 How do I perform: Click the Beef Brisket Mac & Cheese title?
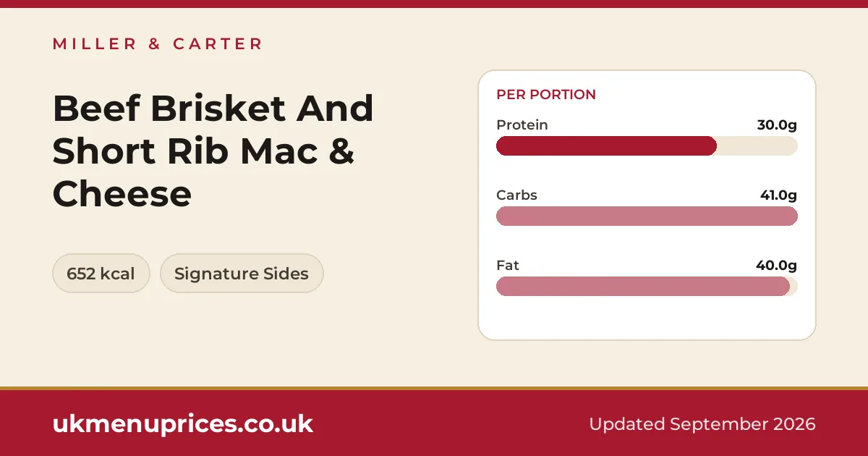click(213, 151)
